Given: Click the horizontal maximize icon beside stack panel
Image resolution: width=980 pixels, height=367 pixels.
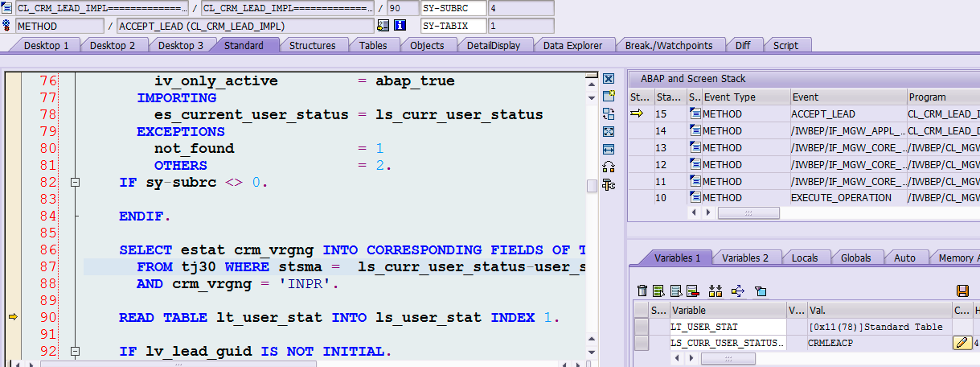Looking at the screenshot, I should (609, 149).
